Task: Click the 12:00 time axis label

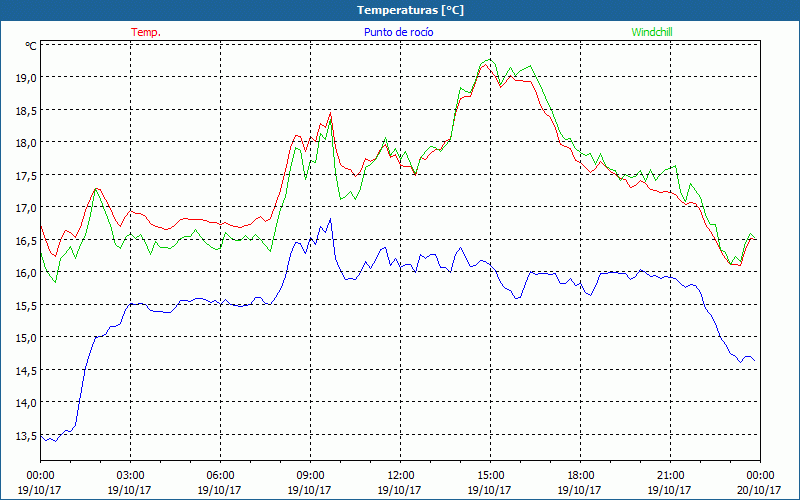Action: coord(401,476)
